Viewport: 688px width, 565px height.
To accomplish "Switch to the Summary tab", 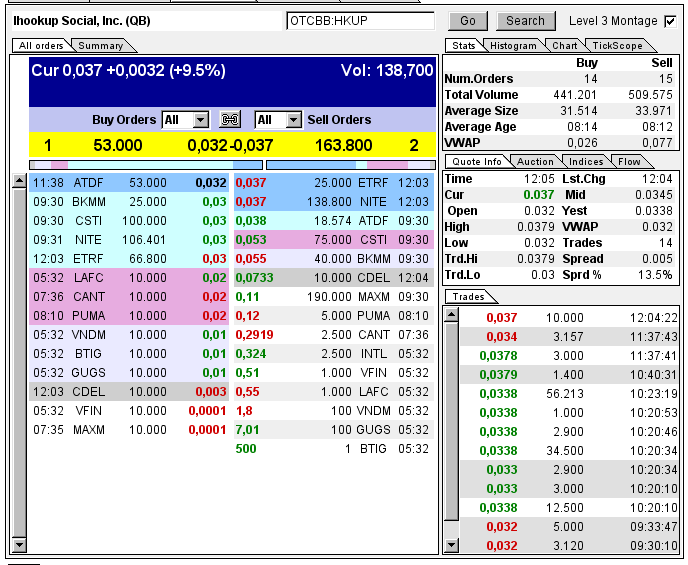I will coord(101,46).
